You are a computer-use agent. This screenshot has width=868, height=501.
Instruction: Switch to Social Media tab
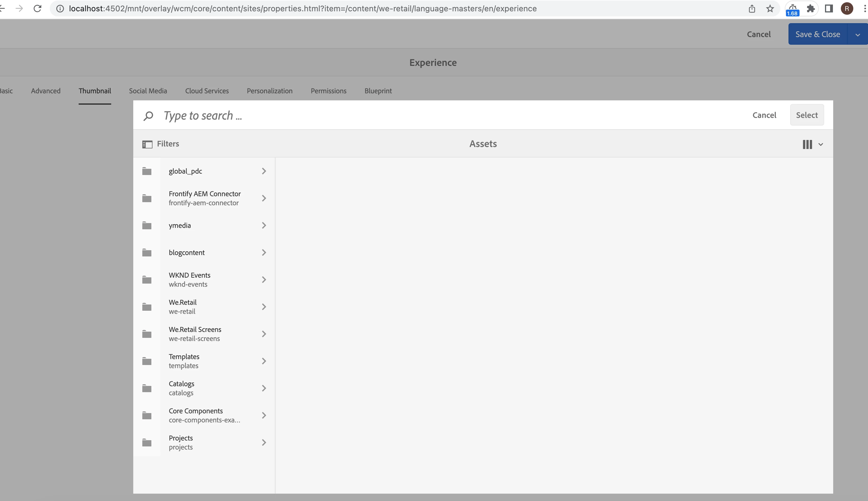click(148, 91)
